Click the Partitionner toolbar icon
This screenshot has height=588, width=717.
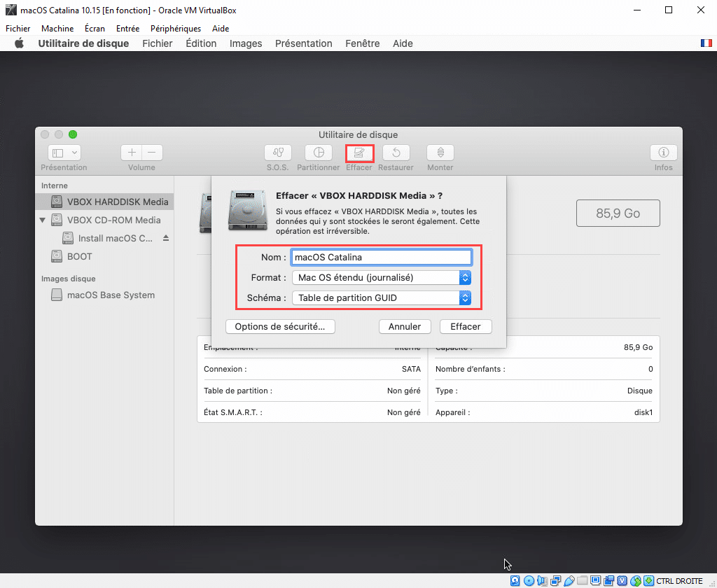pyautogui.click(x=319, y=153)
